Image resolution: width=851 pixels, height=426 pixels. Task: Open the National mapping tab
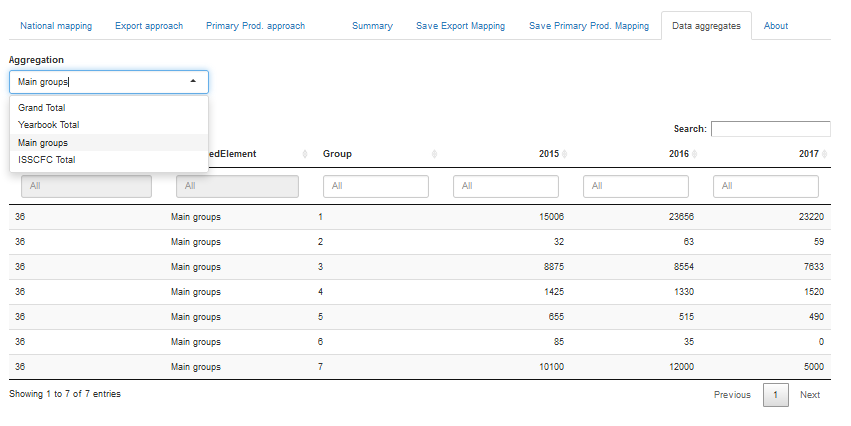click(x=56, y=26)
